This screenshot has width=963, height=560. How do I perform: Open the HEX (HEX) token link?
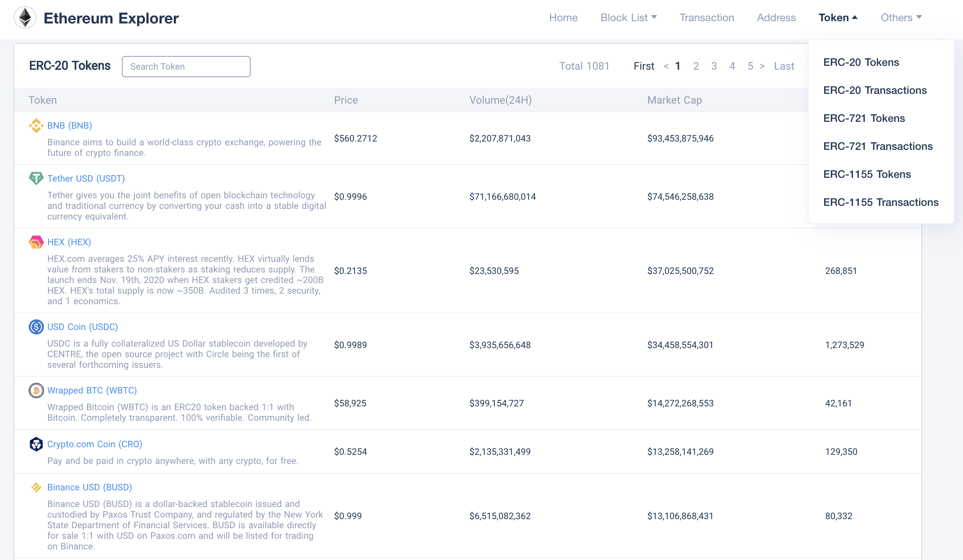click(x=69, y=242)
